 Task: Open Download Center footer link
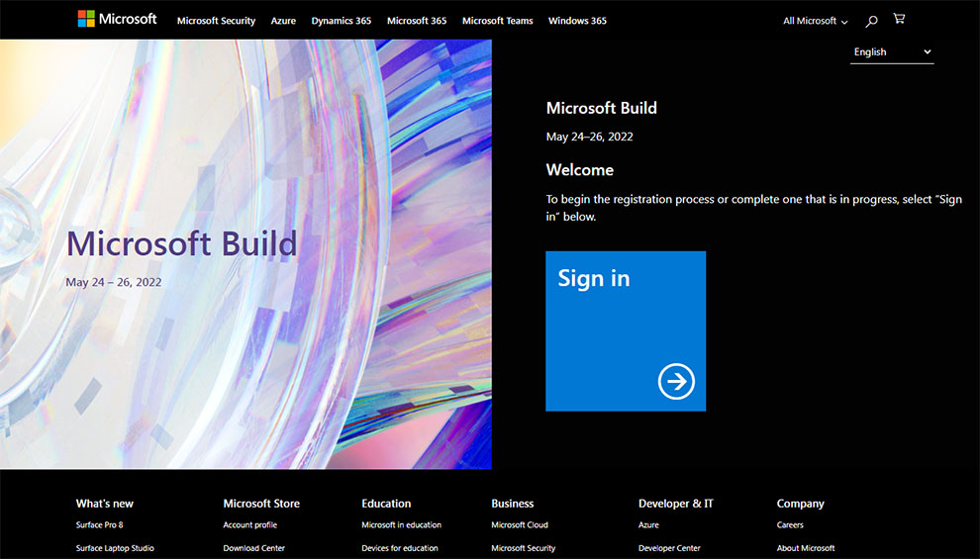pyautogui.click(x=253, y=548)
